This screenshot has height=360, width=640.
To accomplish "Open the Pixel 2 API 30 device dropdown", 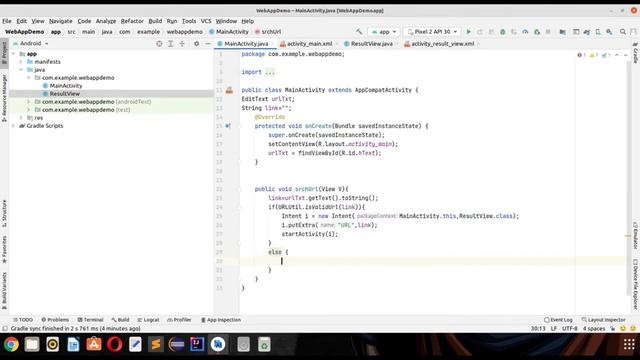I will click(x=432, y=32).
